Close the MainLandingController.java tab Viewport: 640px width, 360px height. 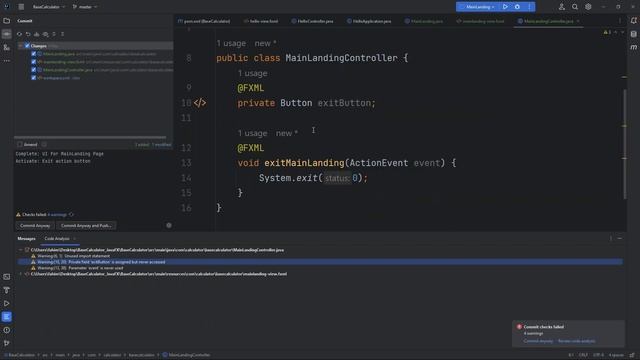578,21
